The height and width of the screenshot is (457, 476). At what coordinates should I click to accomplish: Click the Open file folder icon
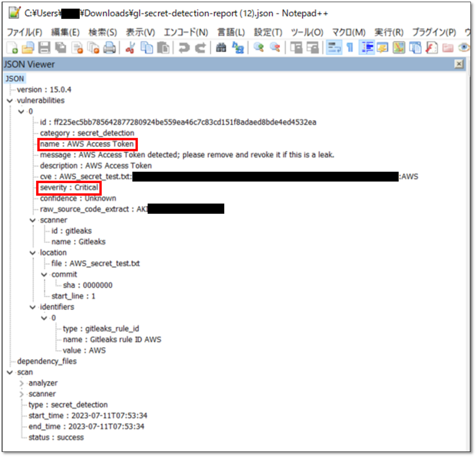tap(28, 48)
